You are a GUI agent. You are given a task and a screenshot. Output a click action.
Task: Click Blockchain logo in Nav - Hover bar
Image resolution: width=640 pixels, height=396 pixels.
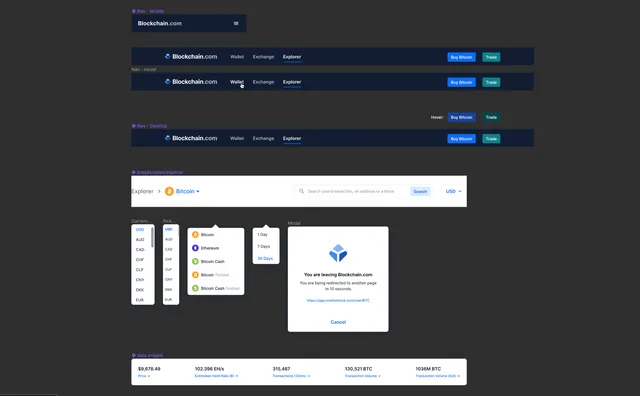tap(167, 82)
